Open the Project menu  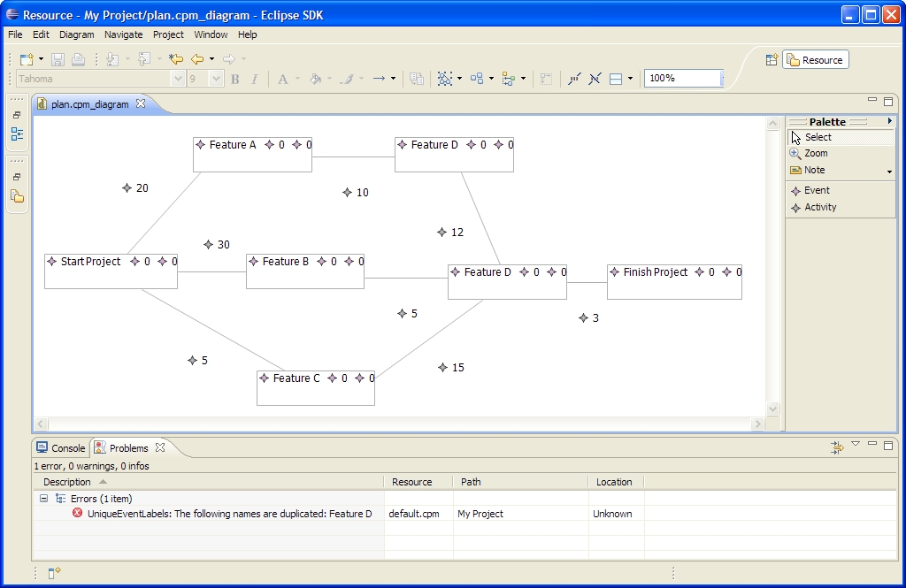coord(168,34)
